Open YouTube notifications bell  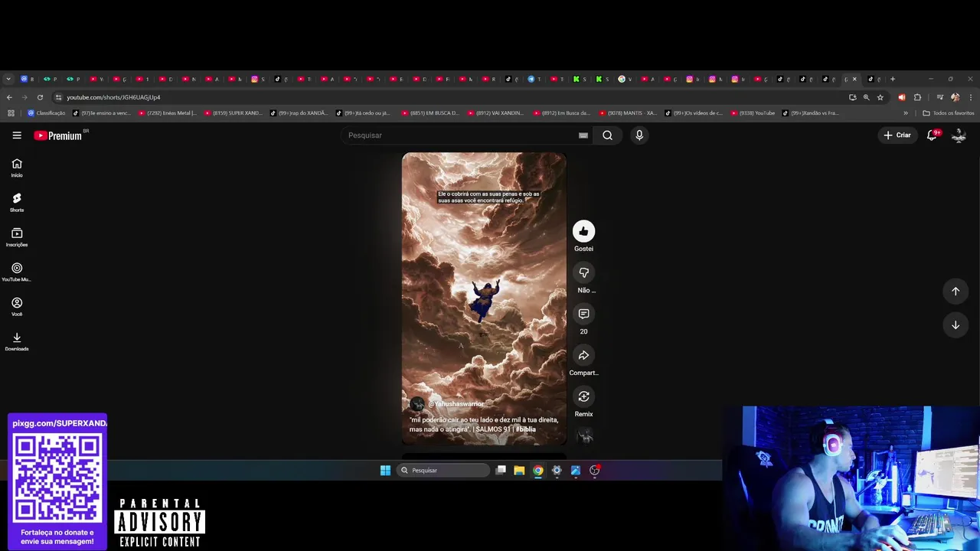coord(932,135)
